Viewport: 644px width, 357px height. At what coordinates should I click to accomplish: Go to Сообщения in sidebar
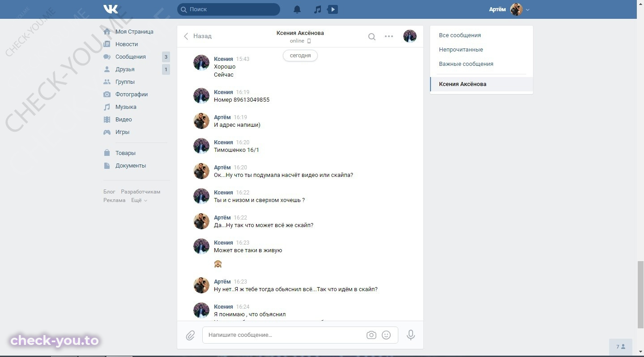(x=131, y=57)
